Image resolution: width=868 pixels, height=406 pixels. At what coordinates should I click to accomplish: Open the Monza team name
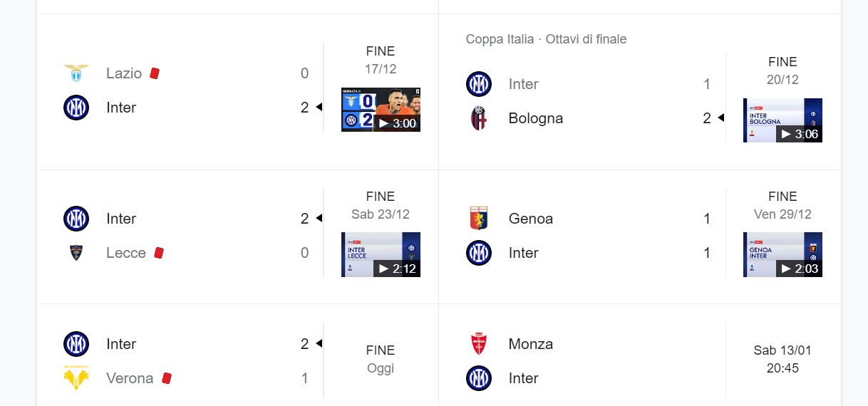(x=531, y=344)
